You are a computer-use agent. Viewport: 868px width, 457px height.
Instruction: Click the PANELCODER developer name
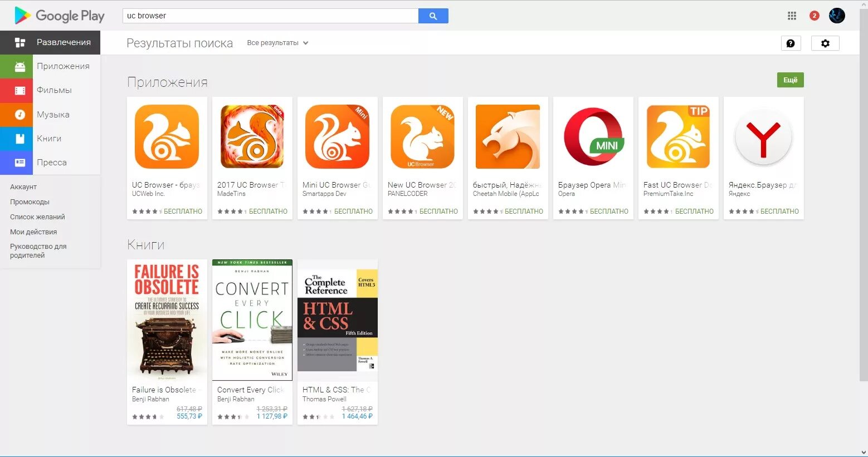pyautogui.click(x=408, y=194)
